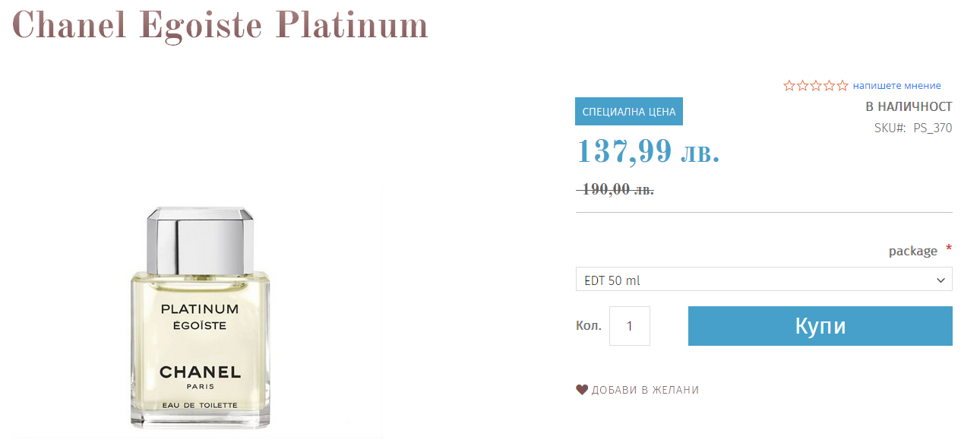Click the first rating star

coord(789,86)
